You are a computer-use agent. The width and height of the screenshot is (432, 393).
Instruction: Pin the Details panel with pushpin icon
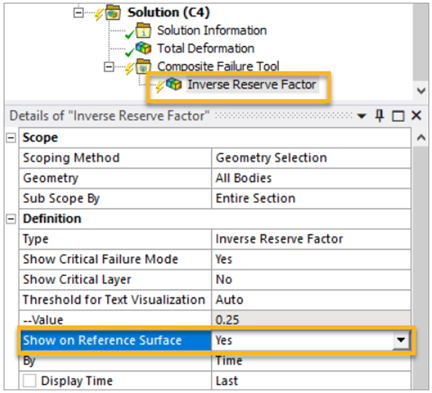click(x=379, y=116)
